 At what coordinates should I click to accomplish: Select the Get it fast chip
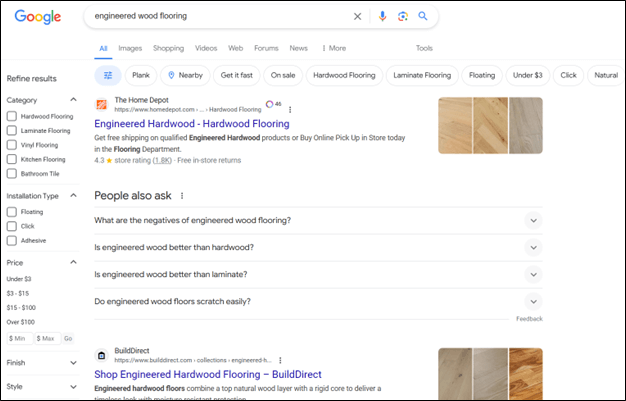[x=237, y=75]
